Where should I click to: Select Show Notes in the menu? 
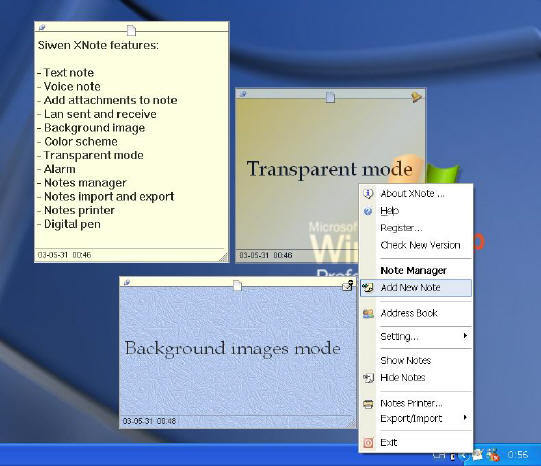[416, 360]
